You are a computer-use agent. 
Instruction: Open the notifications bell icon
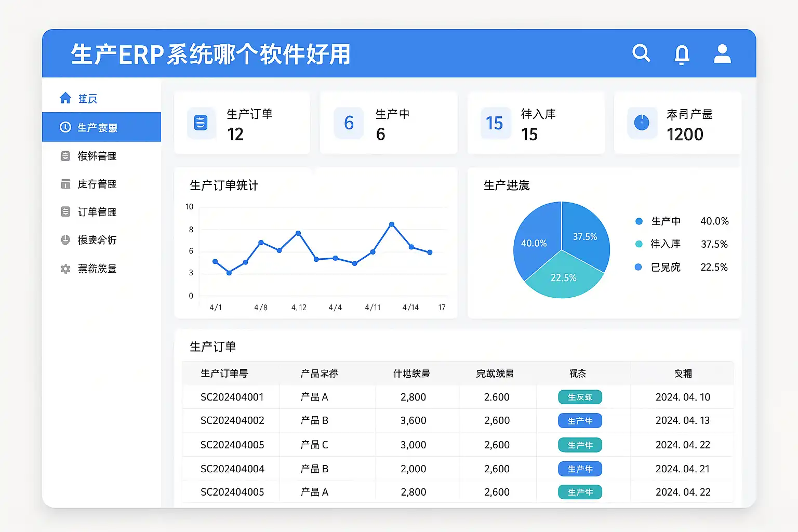(682, 54)
